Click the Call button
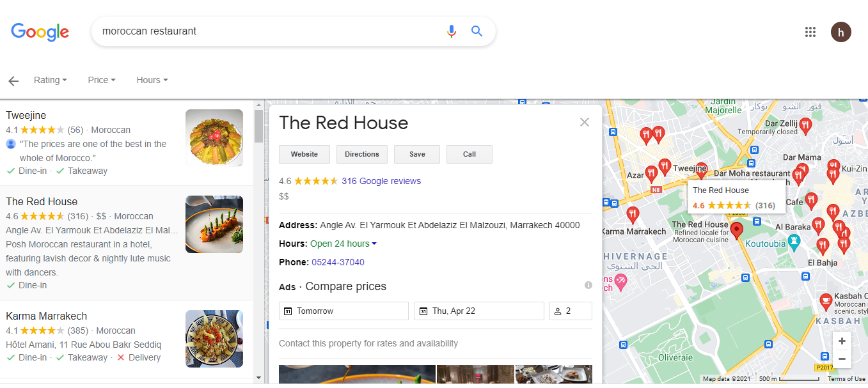 pyautogui.click(x=470, y=154)
